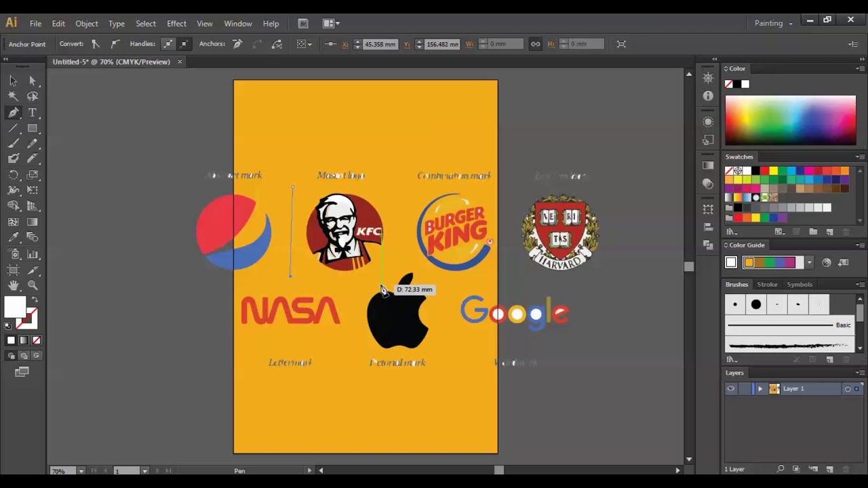The height and width of the screenshot is (488, 868).
Task: Toggle visibility eye of Layer 1
Action: [x=731, y=389]
